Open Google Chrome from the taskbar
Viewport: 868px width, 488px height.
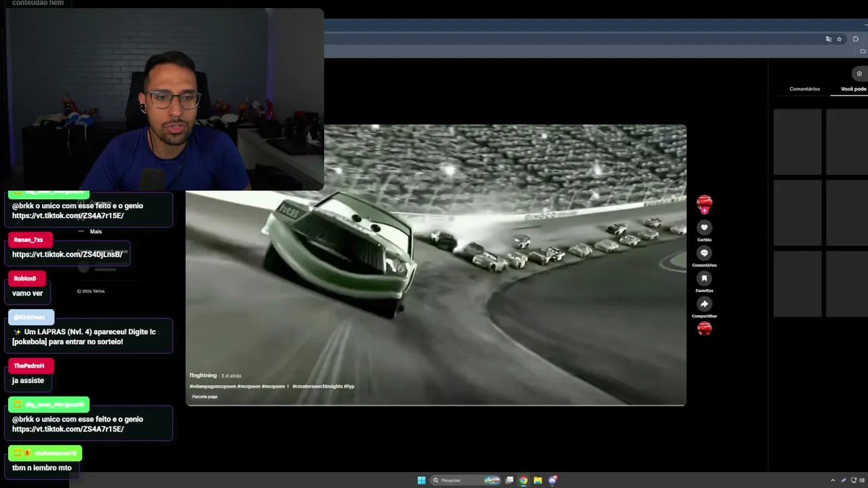click(524, 481)
